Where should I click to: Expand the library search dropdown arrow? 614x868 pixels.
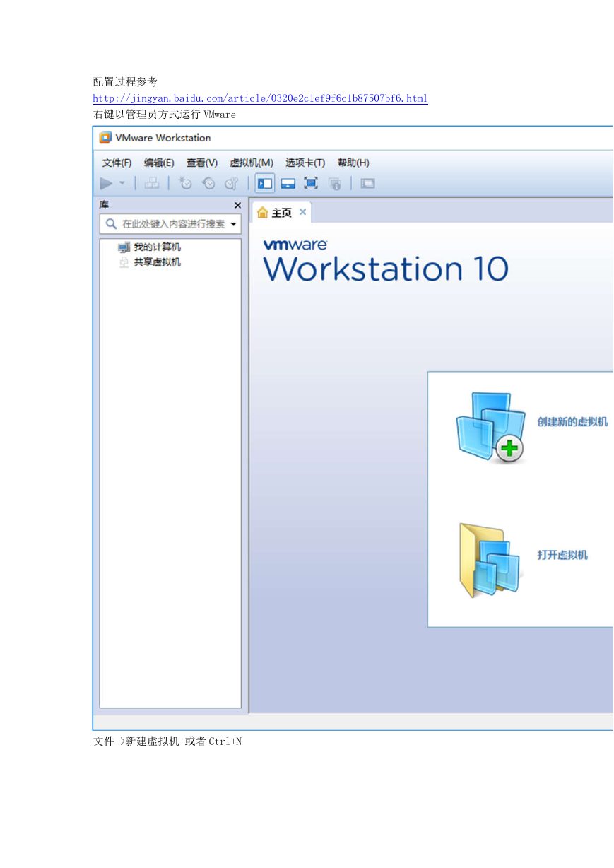coord(234,225)
